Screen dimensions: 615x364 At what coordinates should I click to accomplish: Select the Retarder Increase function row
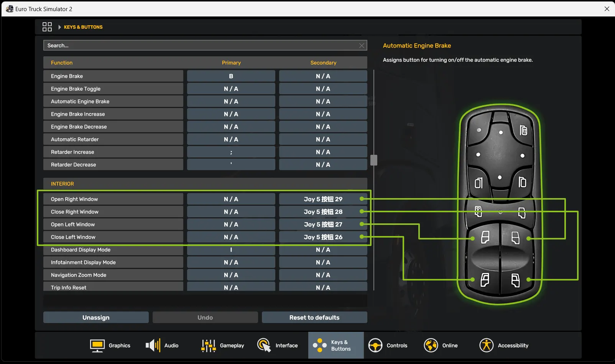[113, 152]
